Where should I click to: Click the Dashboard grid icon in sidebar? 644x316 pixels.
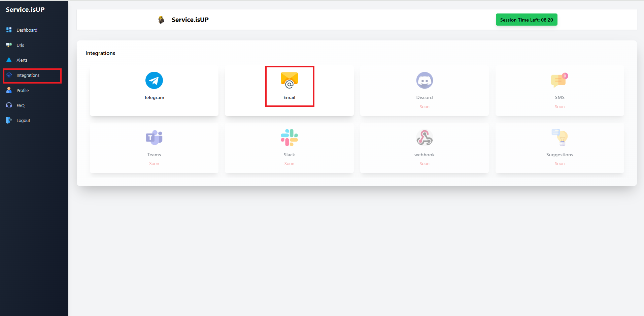(x=9, y=30)
